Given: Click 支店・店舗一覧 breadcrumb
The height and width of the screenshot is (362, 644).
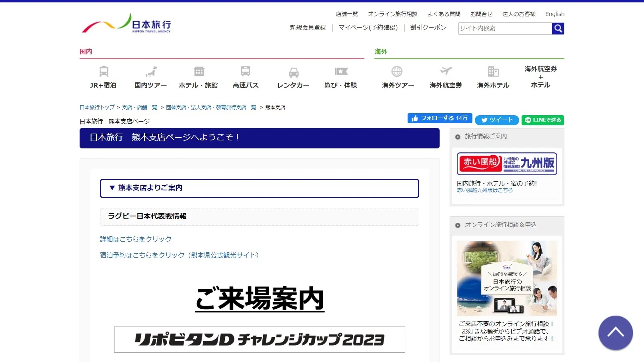Looking at the screenshot, I should click(x=140, y=107).
